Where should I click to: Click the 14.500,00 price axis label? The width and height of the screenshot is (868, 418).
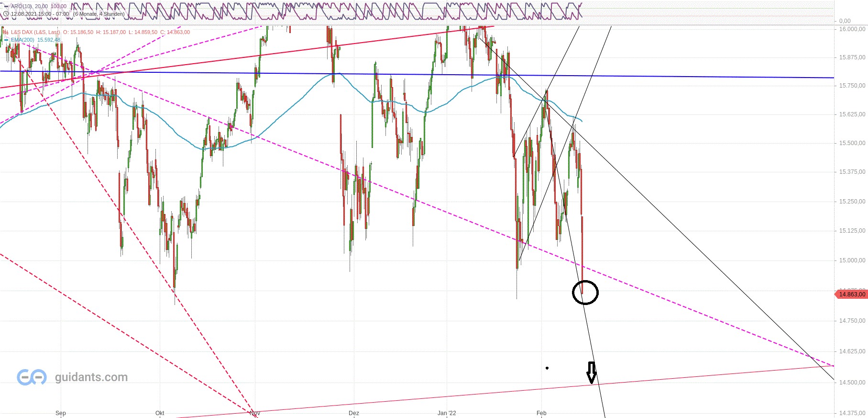pos(852,383)
